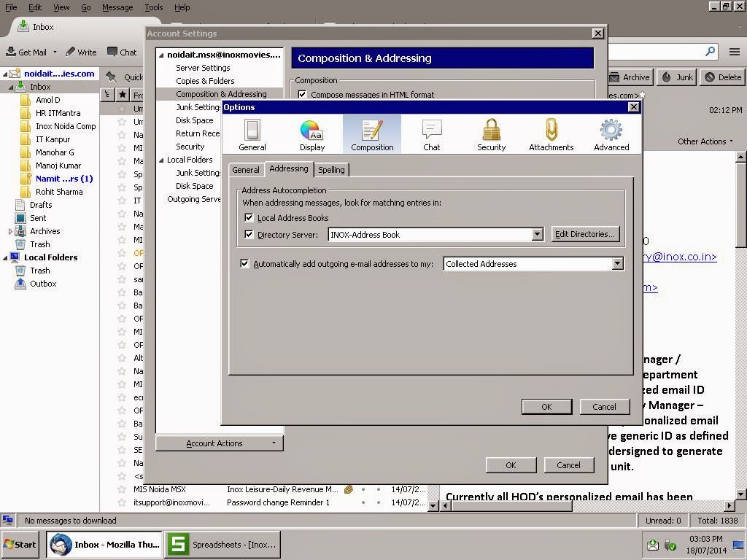
Task: Uncheck Local Address Books autocompletion
Action: click(x=249, y=217)
